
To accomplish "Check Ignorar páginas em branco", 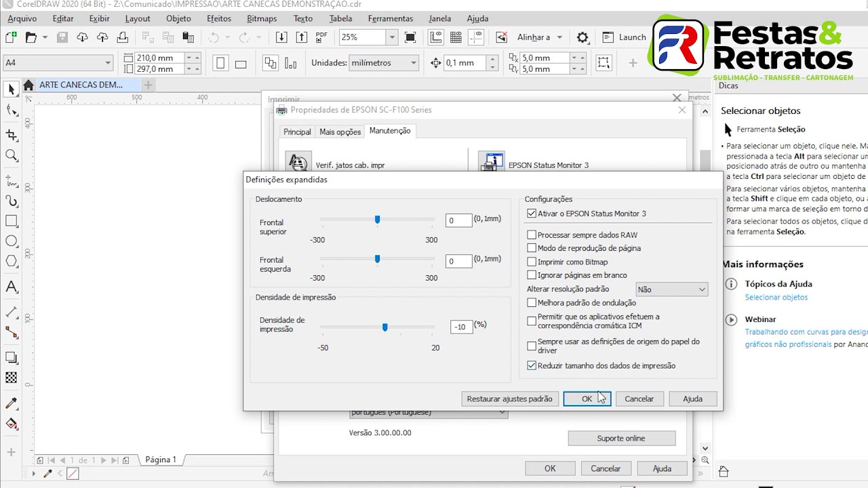I will (532, 275).
